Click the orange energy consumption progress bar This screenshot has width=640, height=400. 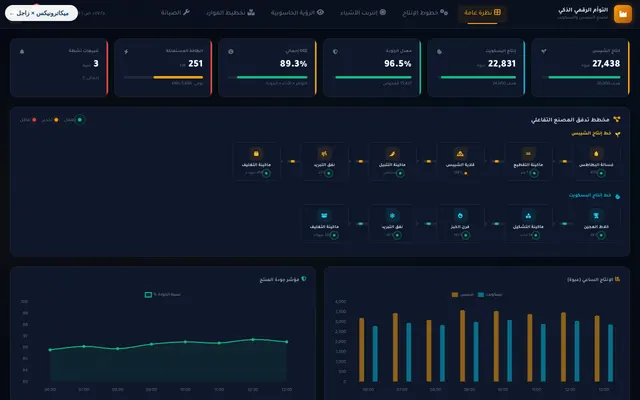[x=178, y=77]
